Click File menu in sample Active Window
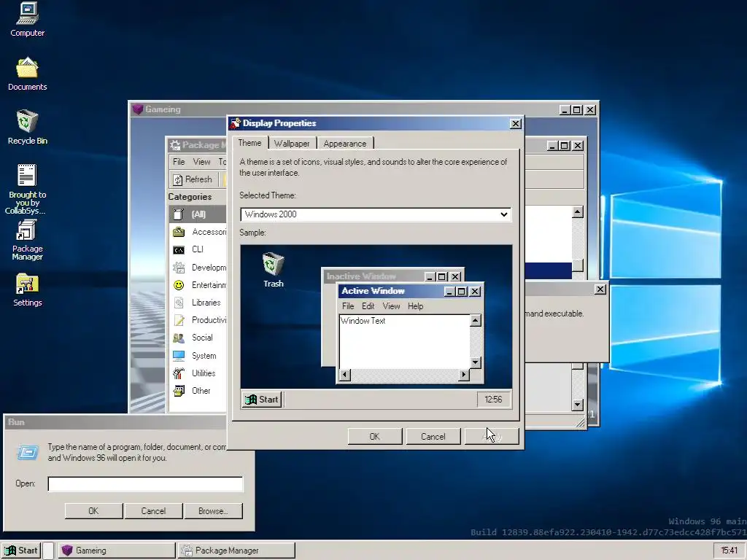747x560 pixels. click(x=348, y=306)
